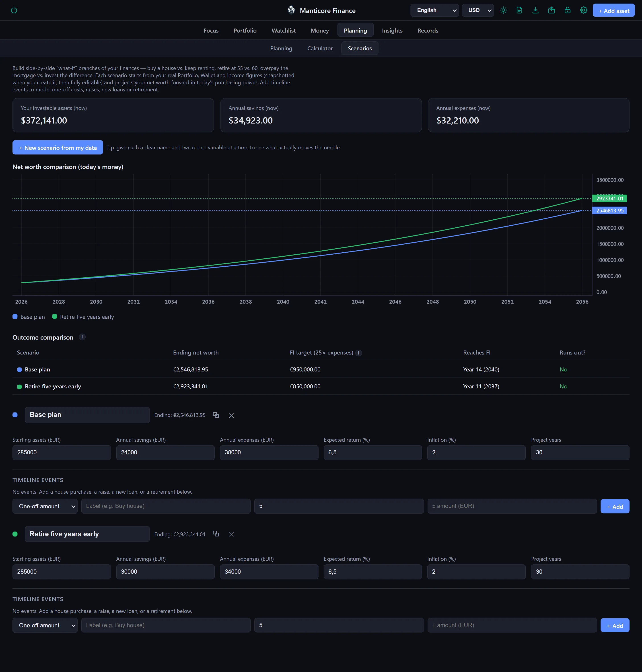Viewport: 642px width, 672px height.
Task: Click the Add asset button
Action: click(613, 10)
